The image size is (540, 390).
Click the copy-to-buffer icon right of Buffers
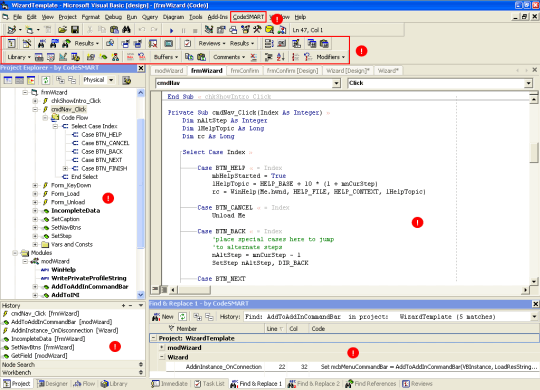189,57
